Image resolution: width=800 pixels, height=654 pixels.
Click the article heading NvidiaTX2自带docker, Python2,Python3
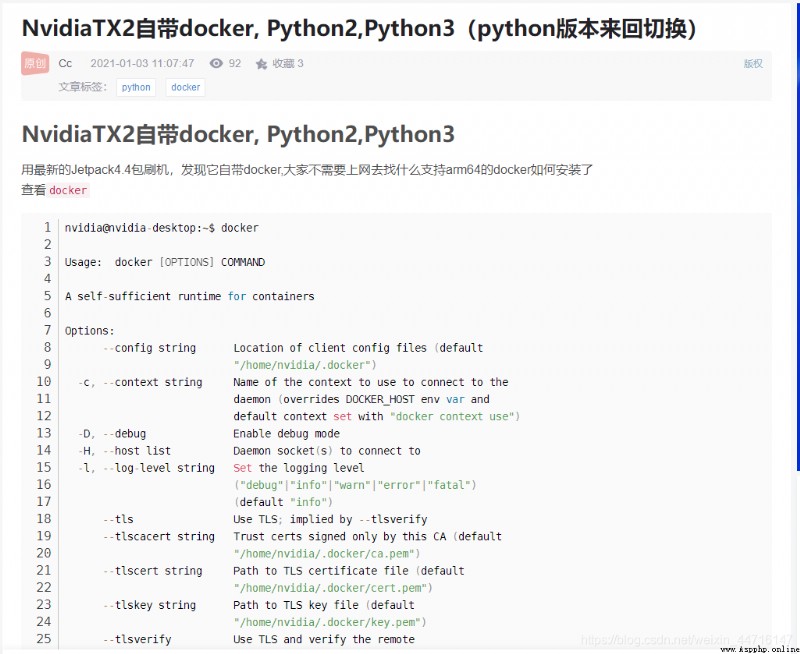(x=238, y=134)
